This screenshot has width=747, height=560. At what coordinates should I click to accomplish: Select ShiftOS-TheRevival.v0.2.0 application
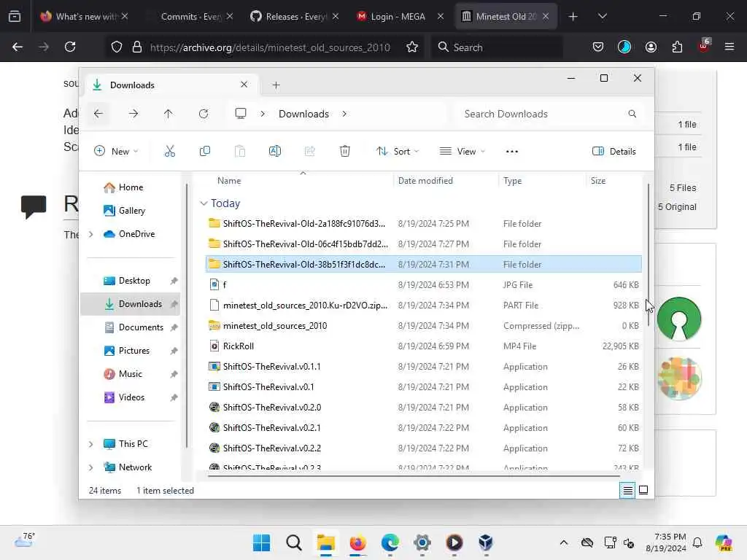click(424, 407)
